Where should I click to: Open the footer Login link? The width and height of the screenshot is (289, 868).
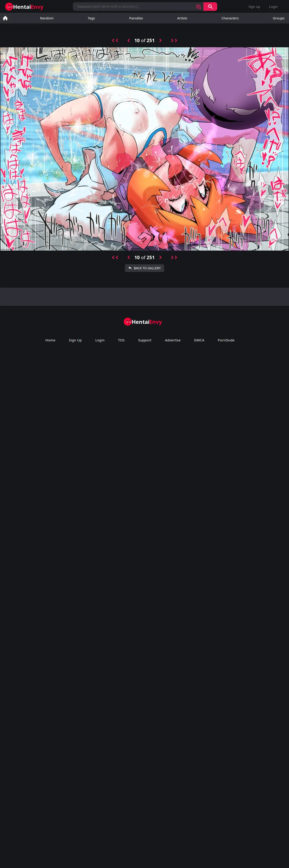click(x=100, y=340)
